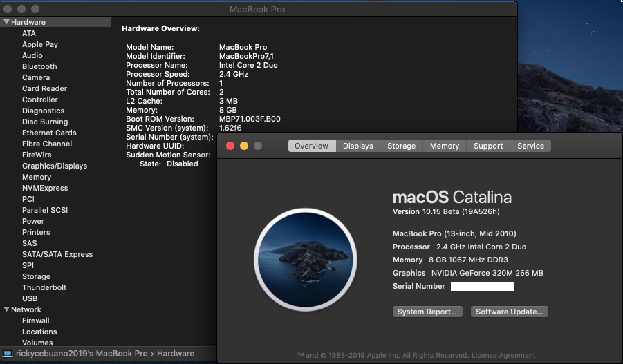
Task: Select Parallel SCSI entry
Action: point(45,210)
